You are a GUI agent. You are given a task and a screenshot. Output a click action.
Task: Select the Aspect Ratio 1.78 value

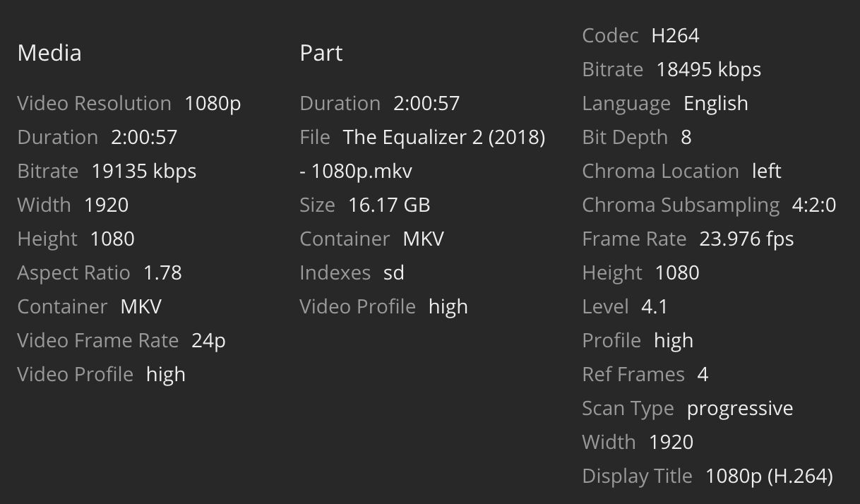[162, 272]
